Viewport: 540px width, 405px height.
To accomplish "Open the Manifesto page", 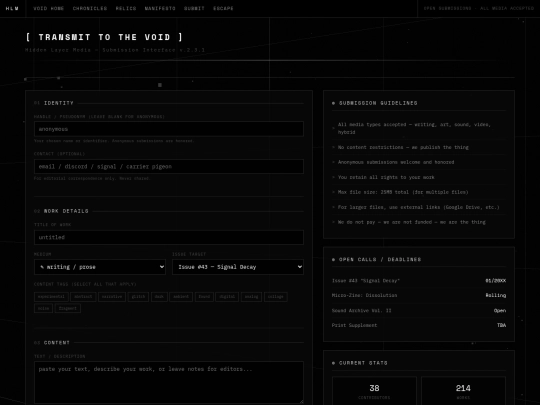I will click(160, 8).
